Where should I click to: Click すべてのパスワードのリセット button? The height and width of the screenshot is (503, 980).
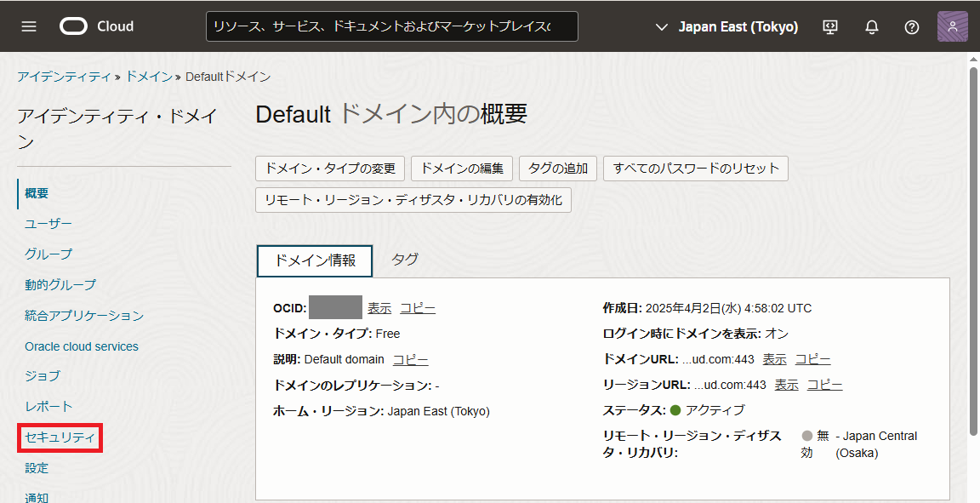point(696,169)
